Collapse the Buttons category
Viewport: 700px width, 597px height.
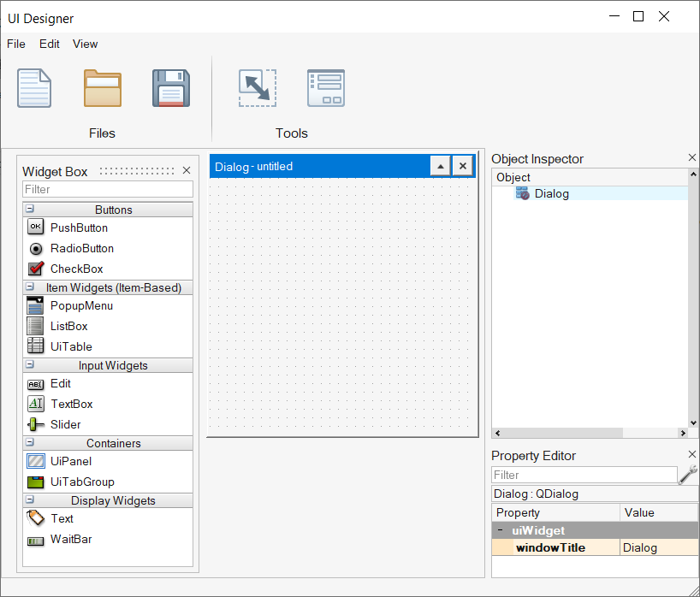click(x=30, y=210)
